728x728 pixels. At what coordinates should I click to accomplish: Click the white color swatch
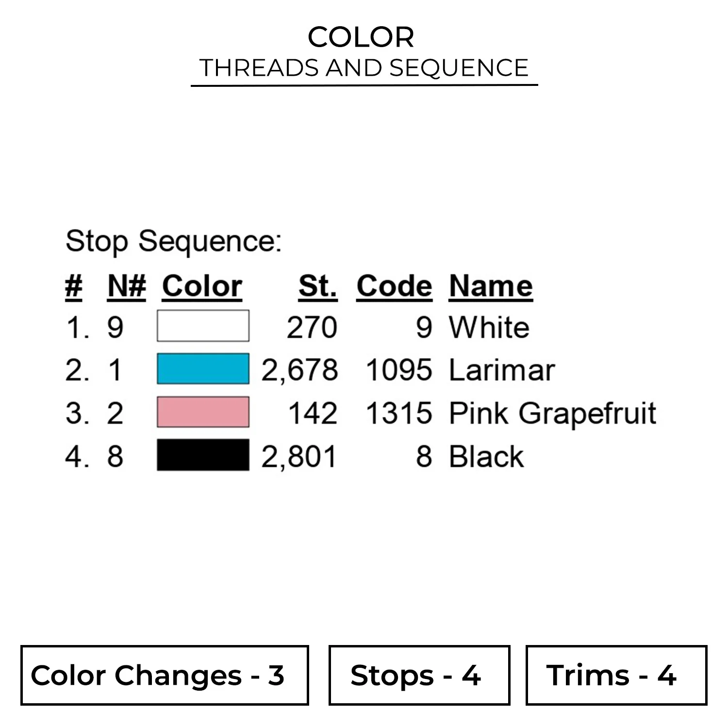(x=203, y=326)
